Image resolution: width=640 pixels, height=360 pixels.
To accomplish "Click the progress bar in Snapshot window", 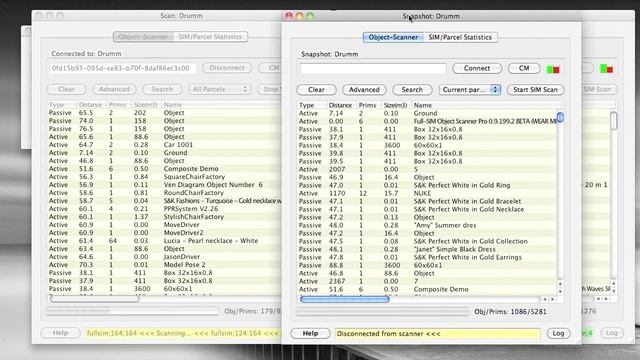I will (382, 312).
